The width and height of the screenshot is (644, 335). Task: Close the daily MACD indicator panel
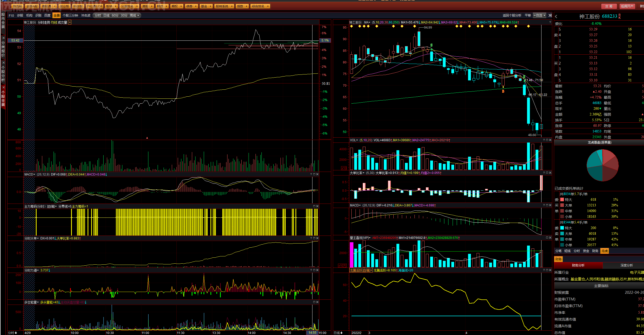coord(550,205)
